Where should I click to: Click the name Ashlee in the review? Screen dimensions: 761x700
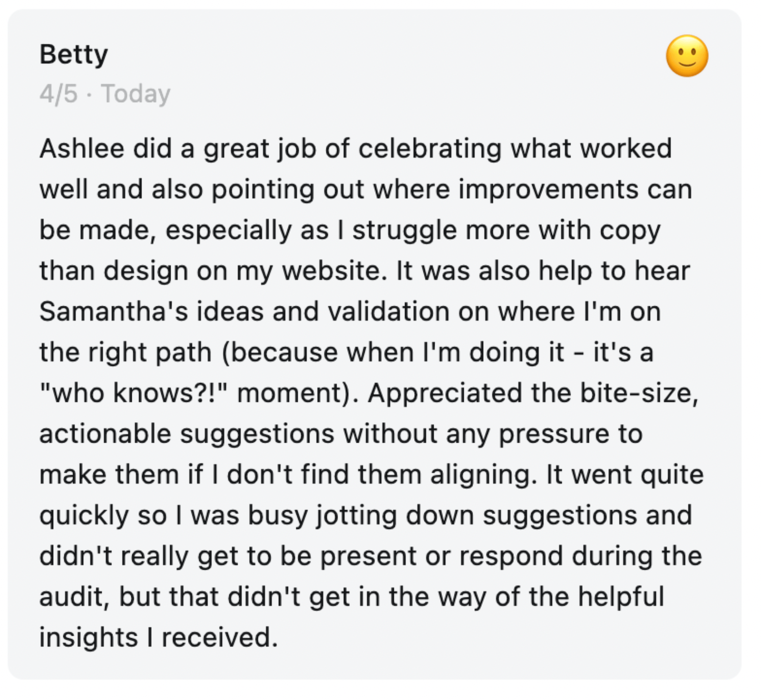click(x=82, y=149)
